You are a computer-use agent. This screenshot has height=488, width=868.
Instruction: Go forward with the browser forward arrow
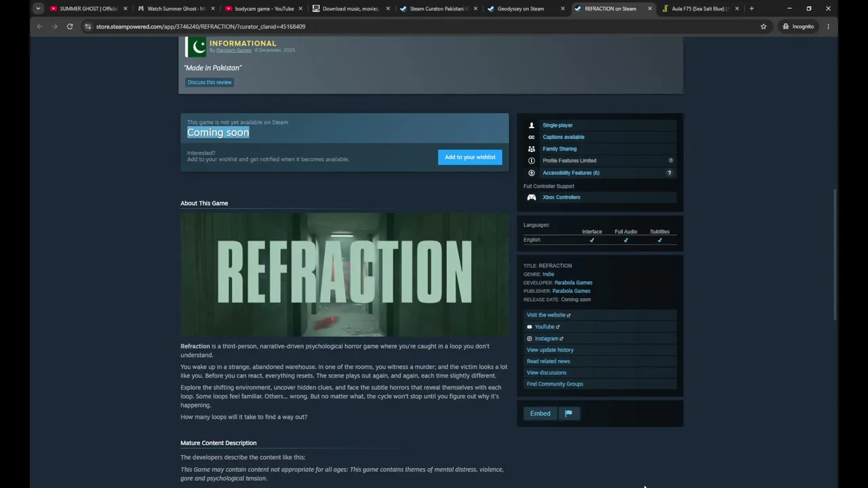54,26
